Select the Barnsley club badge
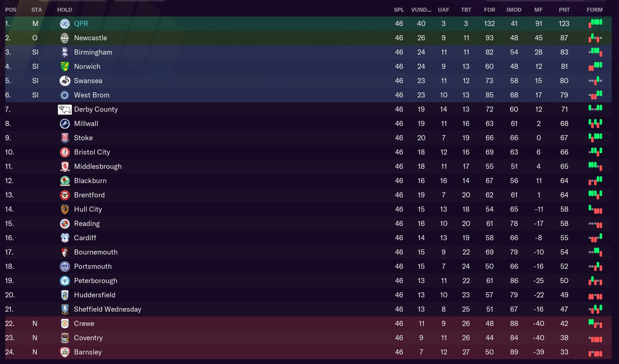The width and height of the screenshot is (619, 364). tap(65, 352)
